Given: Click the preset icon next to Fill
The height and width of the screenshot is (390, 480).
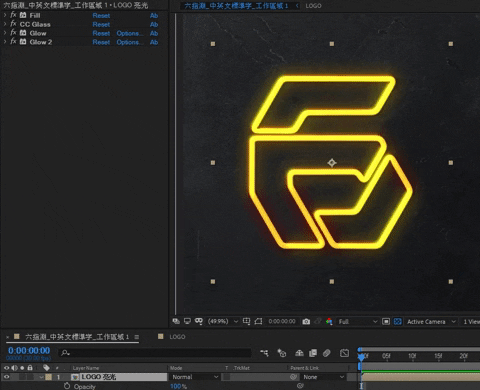Looking at the screenshot, I should click(23, 15).
